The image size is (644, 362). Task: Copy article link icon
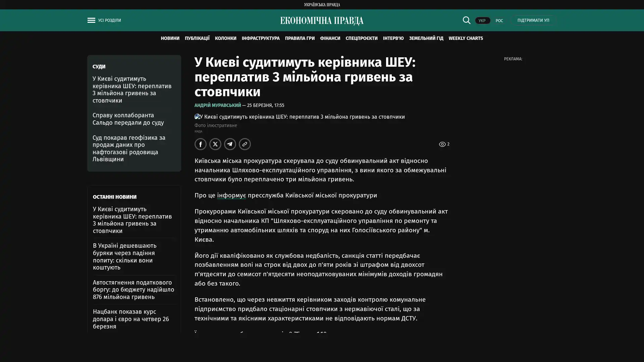pos(245,144)
